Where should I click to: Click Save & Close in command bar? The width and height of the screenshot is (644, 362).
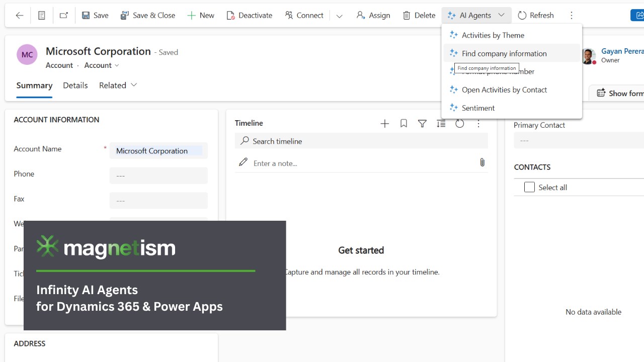pyautogui.click(x=148, y=16)
